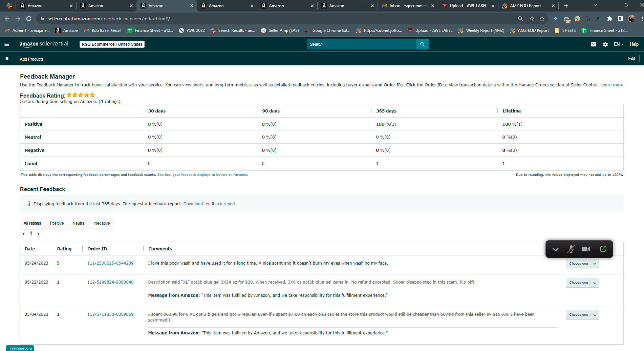Screen dimensions: 644x351
Task: Unmute the microphone in the call overlay
Action: tap(571, 249)
